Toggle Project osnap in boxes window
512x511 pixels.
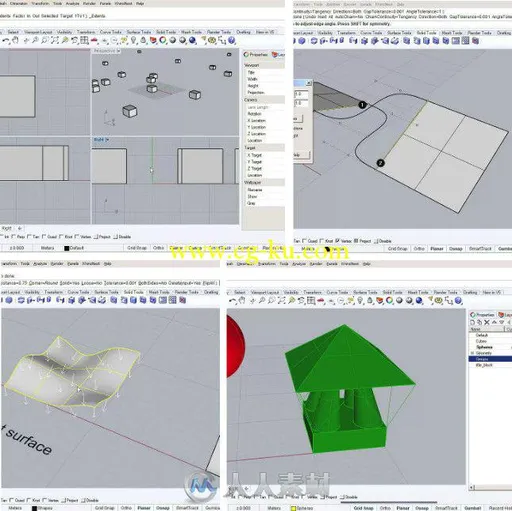point(102,237)
